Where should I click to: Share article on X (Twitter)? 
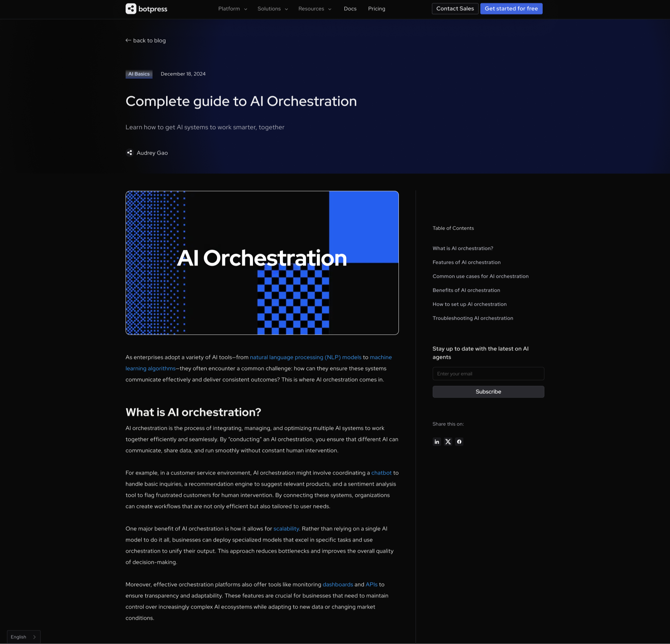(448, 442)
